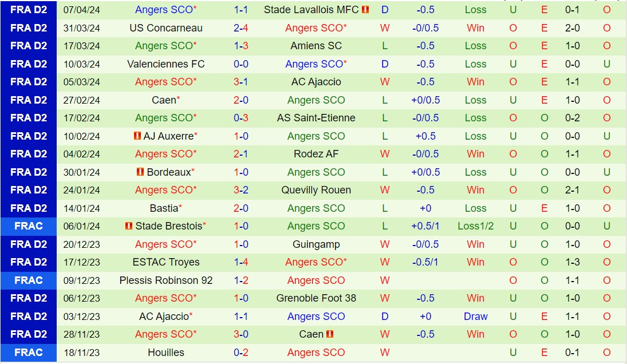Open AS Saint-Etienne team link
The height and width of the screenshot is (364, 627).
point(316,118)
